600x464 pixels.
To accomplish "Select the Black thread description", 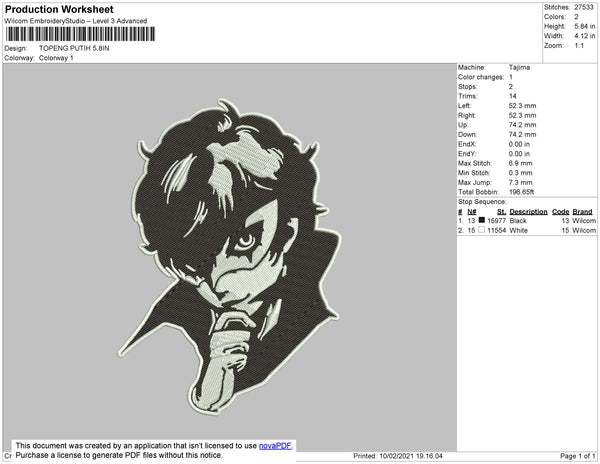I will [518, 221].
